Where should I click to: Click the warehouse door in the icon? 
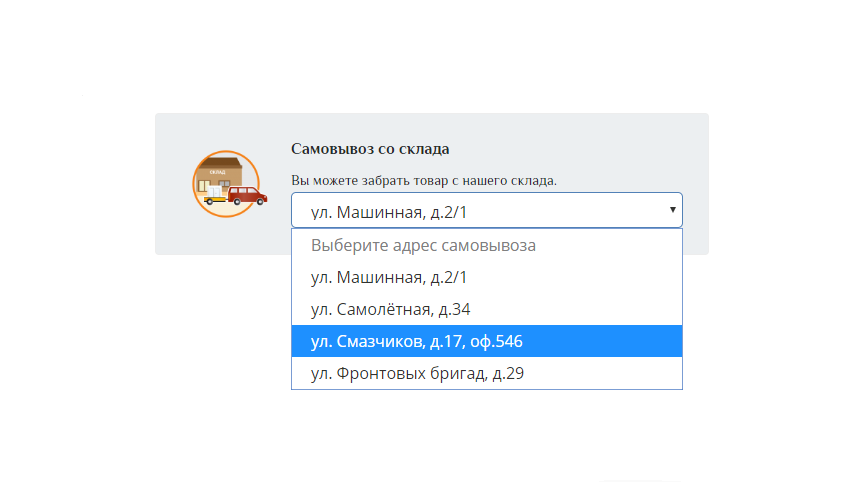[205, 188]
